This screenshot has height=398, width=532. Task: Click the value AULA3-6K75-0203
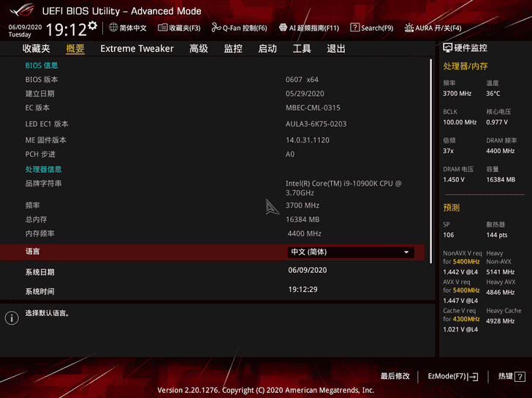pos(316,124)
